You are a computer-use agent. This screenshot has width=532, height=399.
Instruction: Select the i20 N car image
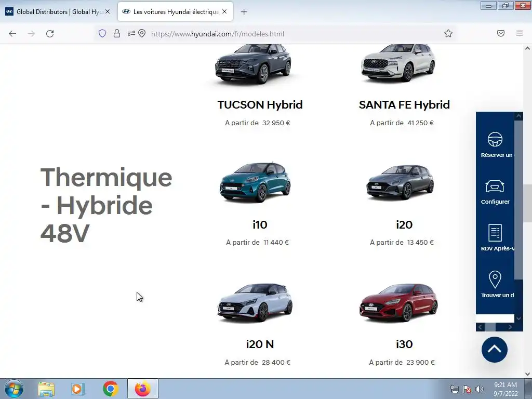coord(255,303)
